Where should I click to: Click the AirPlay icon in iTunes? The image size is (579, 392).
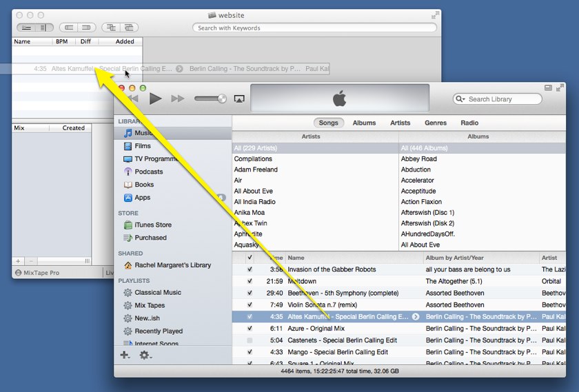click(239, 99)
